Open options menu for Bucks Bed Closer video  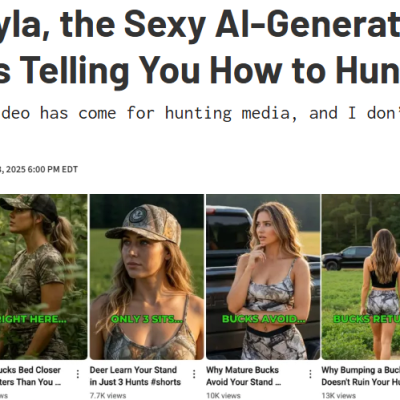coord(78,374)
